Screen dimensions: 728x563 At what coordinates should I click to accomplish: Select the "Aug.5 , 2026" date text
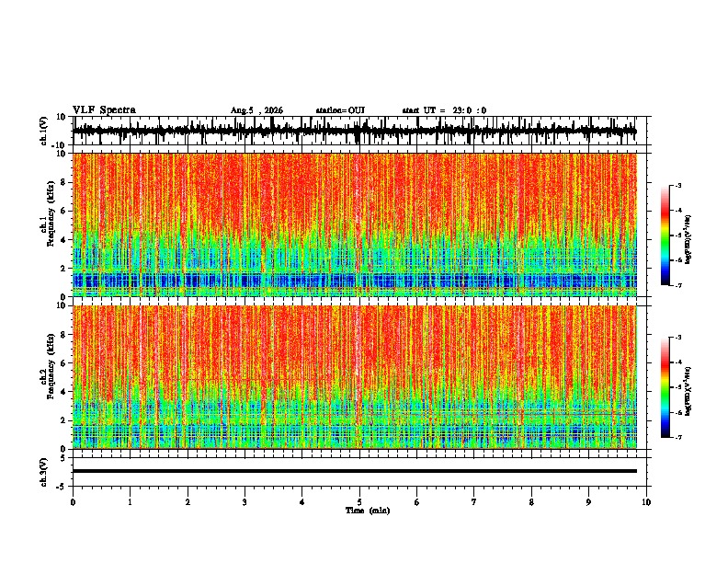point(256,110)
